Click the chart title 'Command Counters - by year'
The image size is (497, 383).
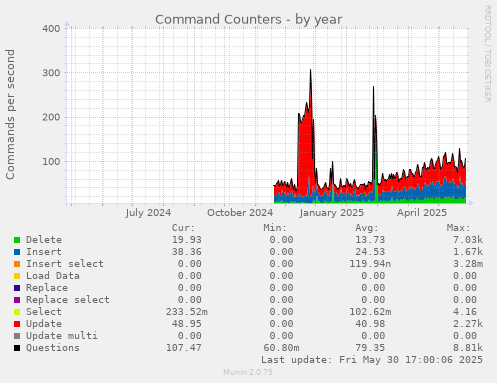tap(249, 19)
